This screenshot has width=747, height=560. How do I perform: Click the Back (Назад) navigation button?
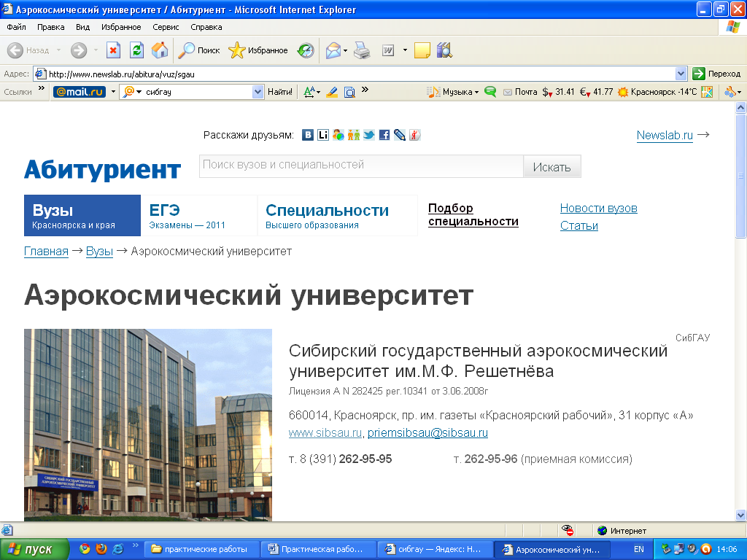click(x=28, y=50)
